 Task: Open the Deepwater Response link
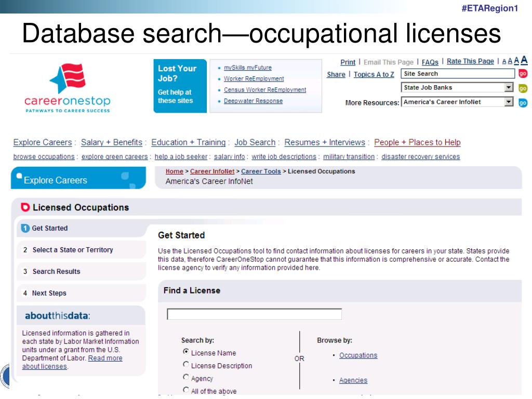[x=253, y=101]
